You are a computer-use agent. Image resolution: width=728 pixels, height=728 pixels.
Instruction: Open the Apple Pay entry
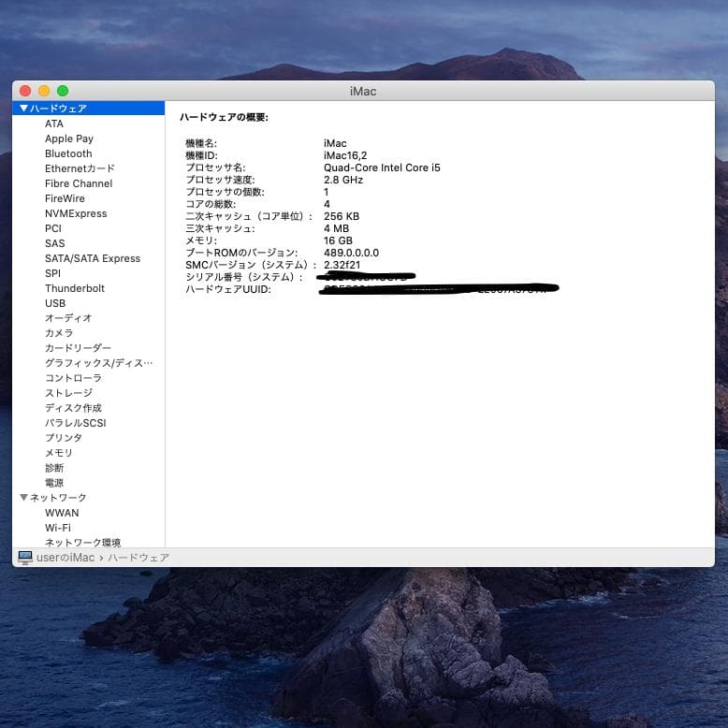[x=69, y=138]
